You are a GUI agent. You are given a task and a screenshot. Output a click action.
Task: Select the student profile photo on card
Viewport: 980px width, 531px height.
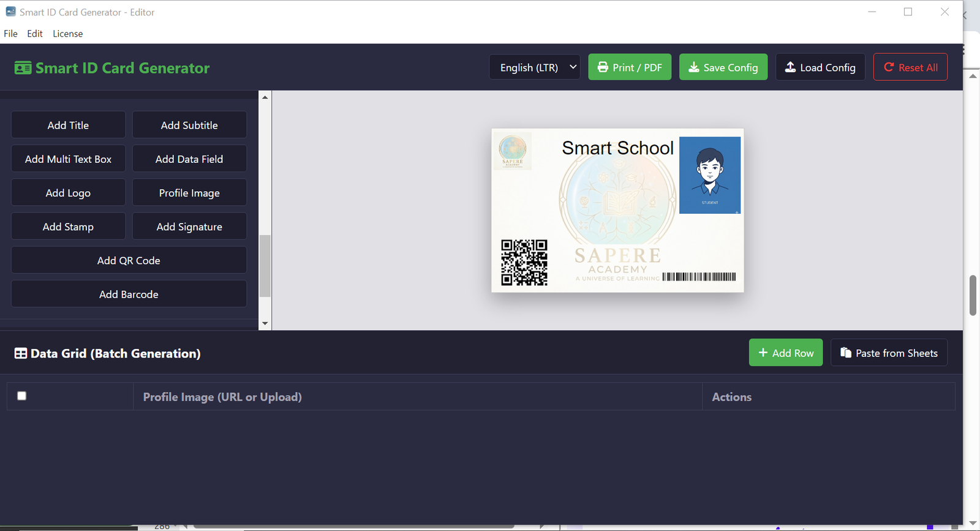pyautogui.click(x=709, y=175)
